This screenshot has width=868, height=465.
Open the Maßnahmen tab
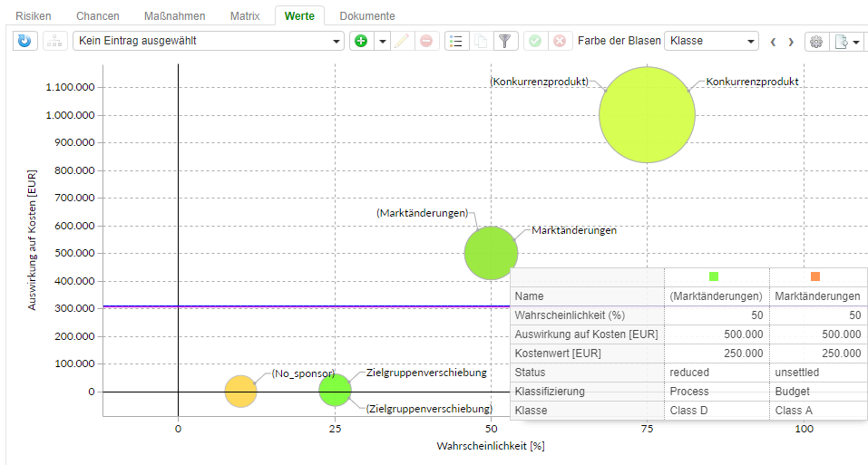(175, 16)
